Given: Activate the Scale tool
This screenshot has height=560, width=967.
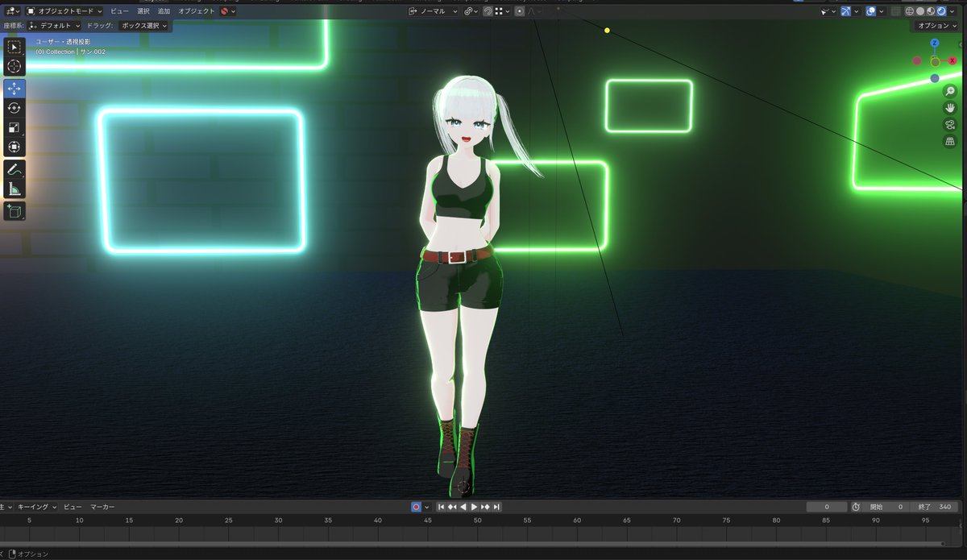Looking at the screenshot, I should click(x=14, y=127).
